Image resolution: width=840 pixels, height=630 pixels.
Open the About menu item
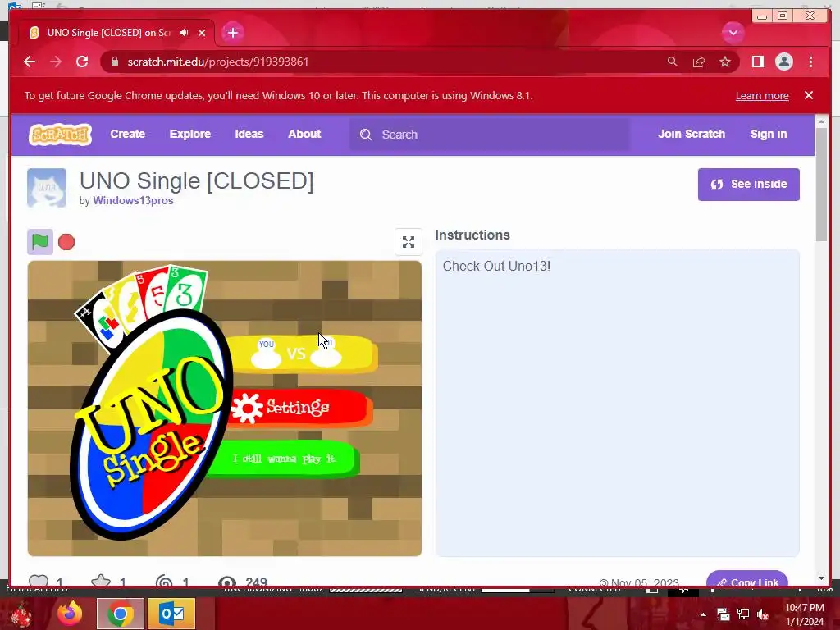[304, 134]
